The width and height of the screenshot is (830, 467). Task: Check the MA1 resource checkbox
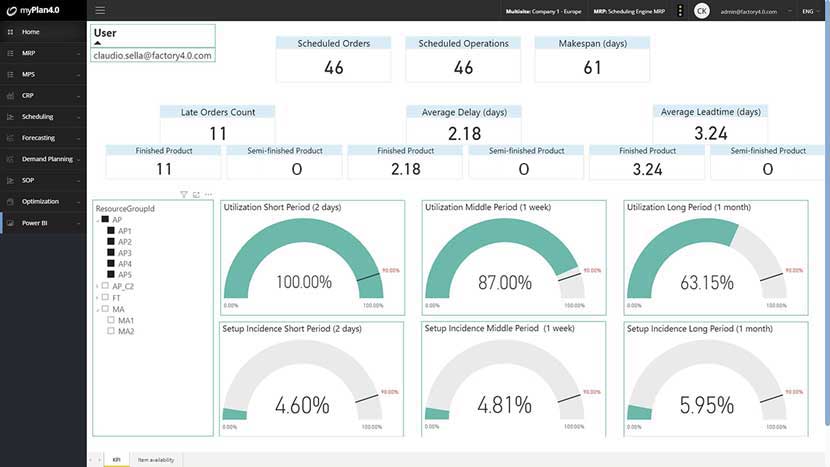[111, 320]
